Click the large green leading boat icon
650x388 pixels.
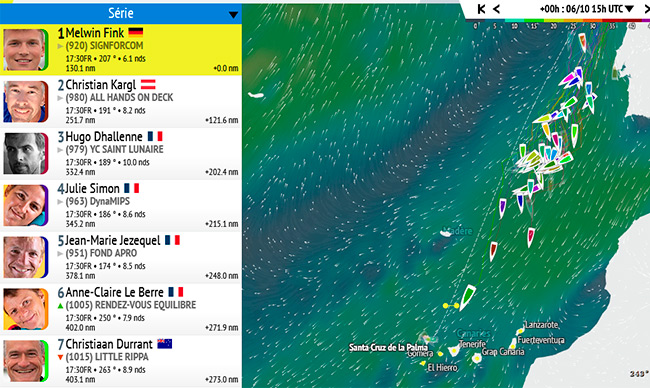[x=468, y=297]
